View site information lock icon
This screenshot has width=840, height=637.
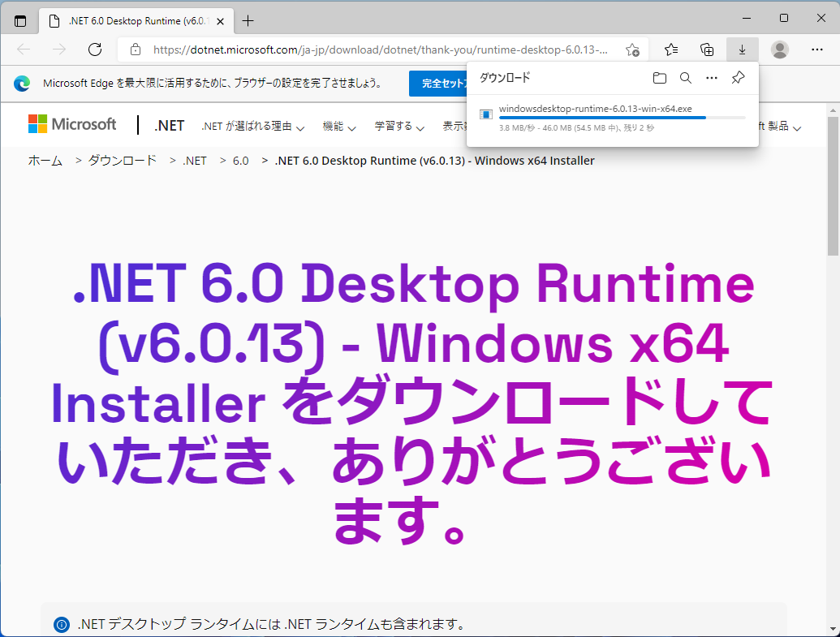[136, 49]
